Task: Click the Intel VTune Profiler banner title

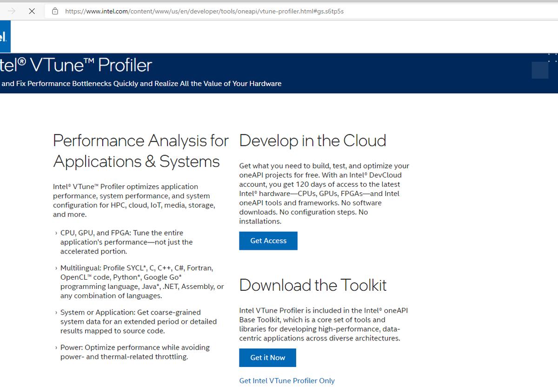Action: coord(76,65)
